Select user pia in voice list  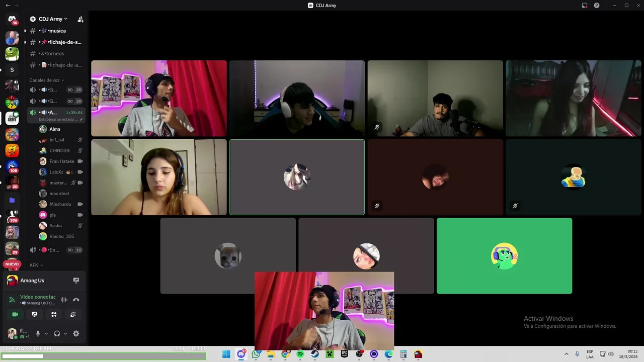tap(52, 215)
